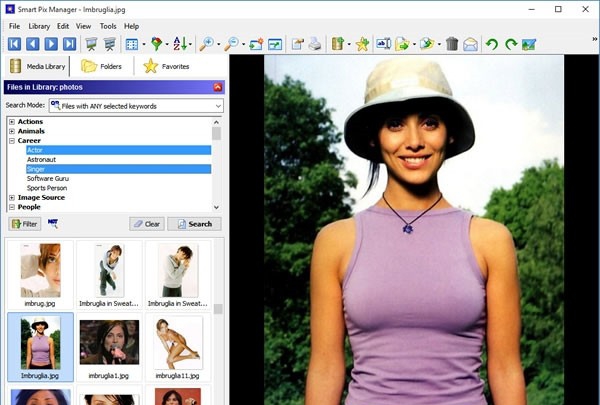This screenshot has height=405, width=600.
Task: Click the rename file icon
Action: click(x=383, y=44)
